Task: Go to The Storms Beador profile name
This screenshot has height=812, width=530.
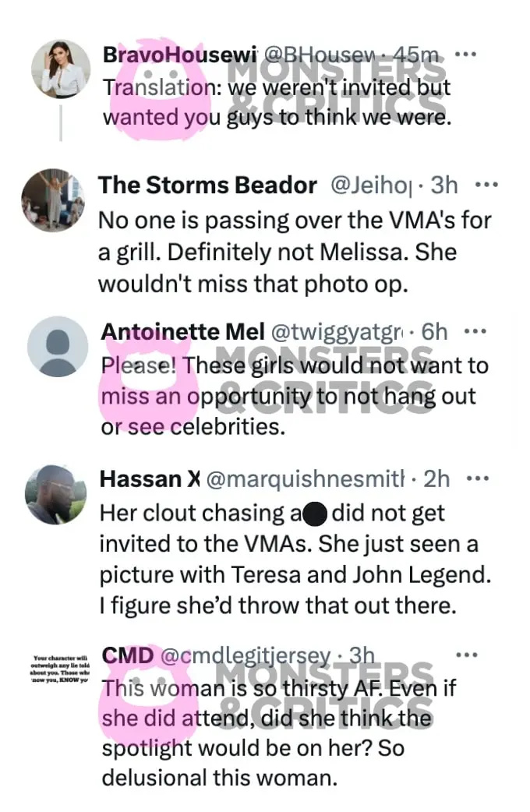Action: 207,185
